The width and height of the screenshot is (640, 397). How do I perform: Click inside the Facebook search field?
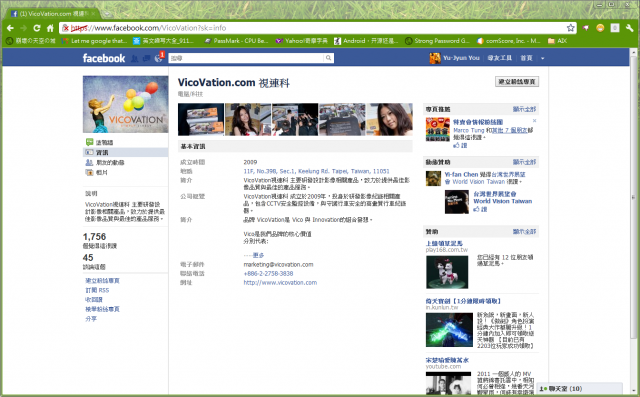[x=246, y=58]
